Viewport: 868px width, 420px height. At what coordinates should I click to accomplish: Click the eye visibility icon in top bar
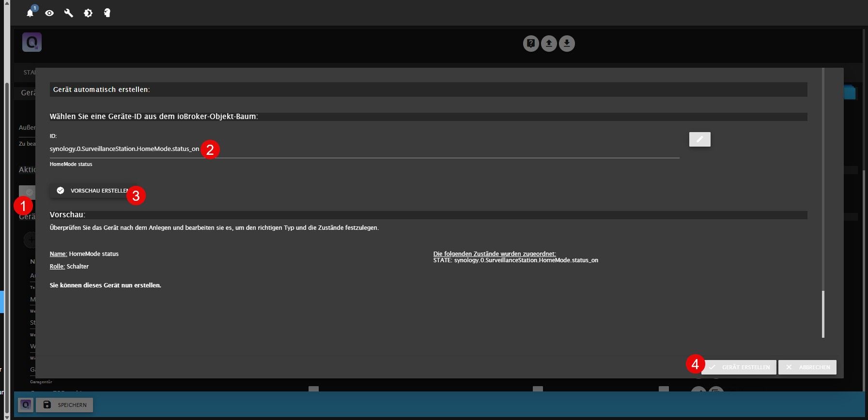tap(49, 13)
